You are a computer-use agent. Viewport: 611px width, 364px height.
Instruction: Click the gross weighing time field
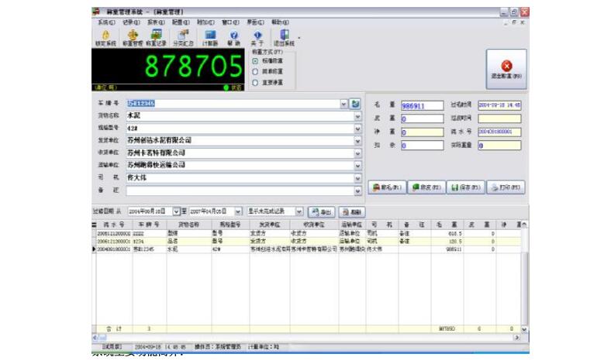click(499, 105)
